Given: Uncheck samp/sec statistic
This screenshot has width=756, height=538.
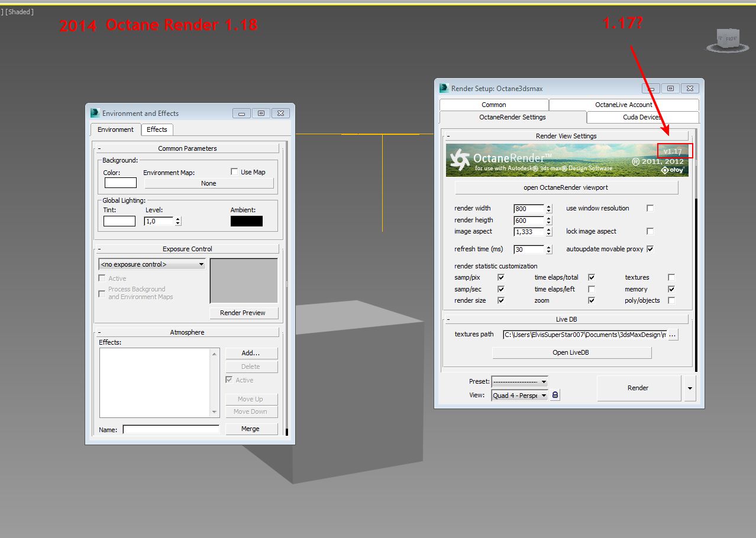Looking at the screenshot, I should pyautogui.click(x=501, y=289).
